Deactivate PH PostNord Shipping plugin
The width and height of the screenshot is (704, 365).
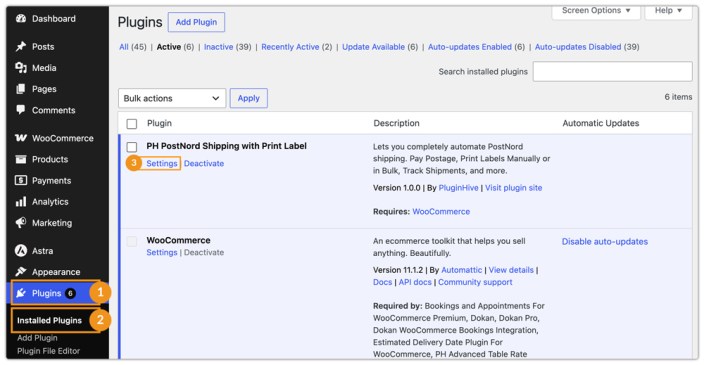[204, 163]
